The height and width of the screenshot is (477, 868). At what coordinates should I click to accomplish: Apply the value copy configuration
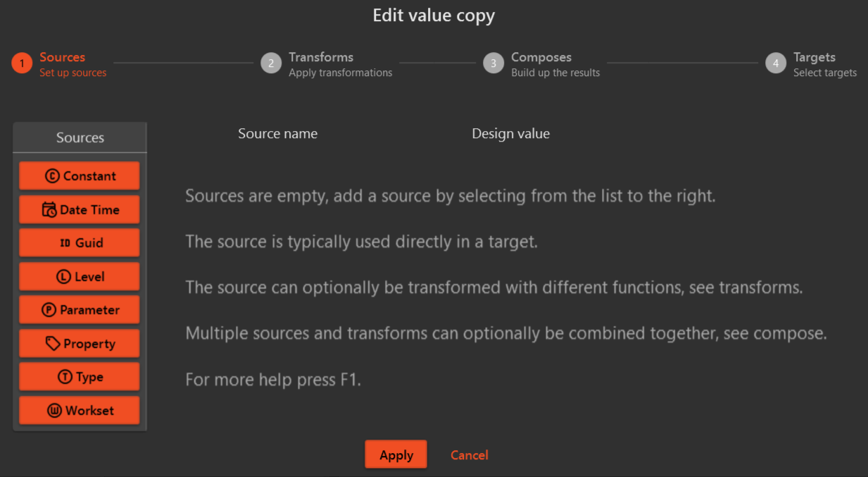click(396, 454)
